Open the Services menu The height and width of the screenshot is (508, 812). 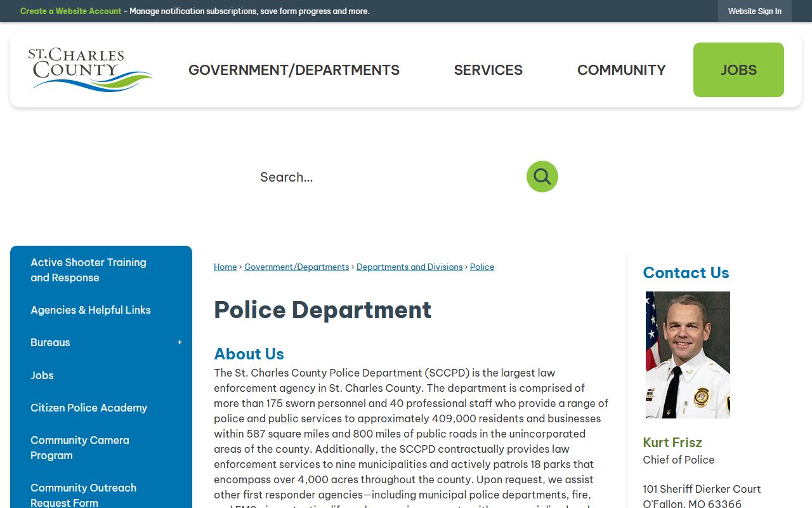click(x=488, y=70)
